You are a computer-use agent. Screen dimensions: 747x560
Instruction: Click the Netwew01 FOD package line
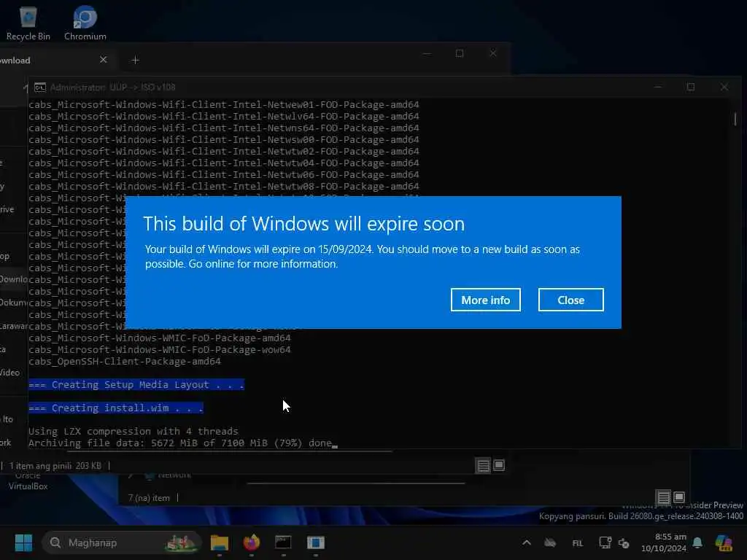tap(224, 105)
